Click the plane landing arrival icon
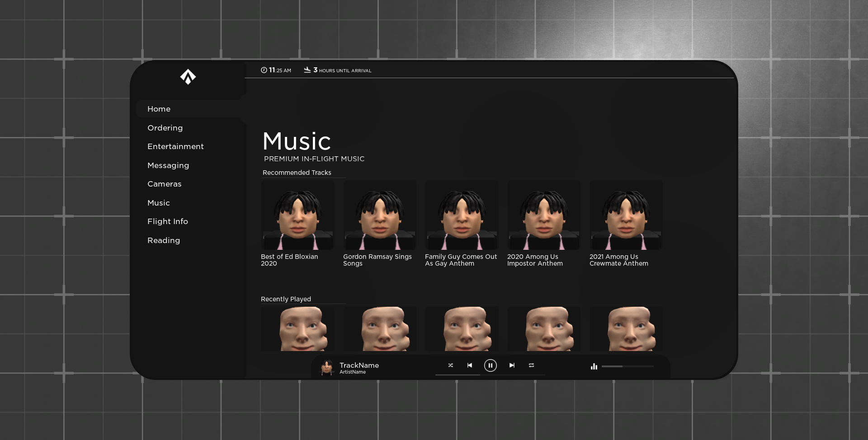Viewport: 868px width, 440px height. tap(307, 70)
